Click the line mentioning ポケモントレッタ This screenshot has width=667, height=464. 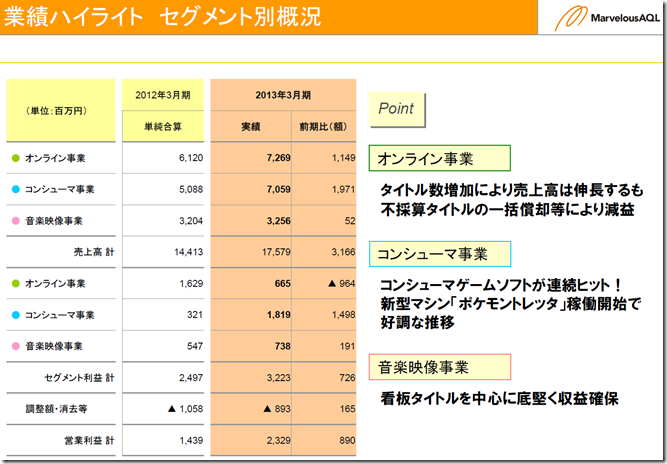510,304
